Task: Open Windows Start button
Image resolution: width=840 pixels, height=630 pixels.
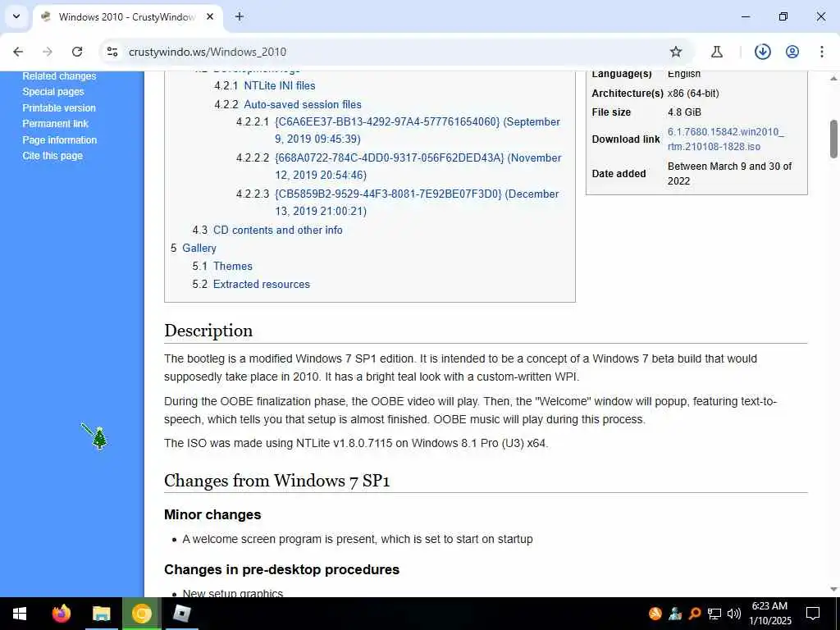Action: [x=20, y=614]
